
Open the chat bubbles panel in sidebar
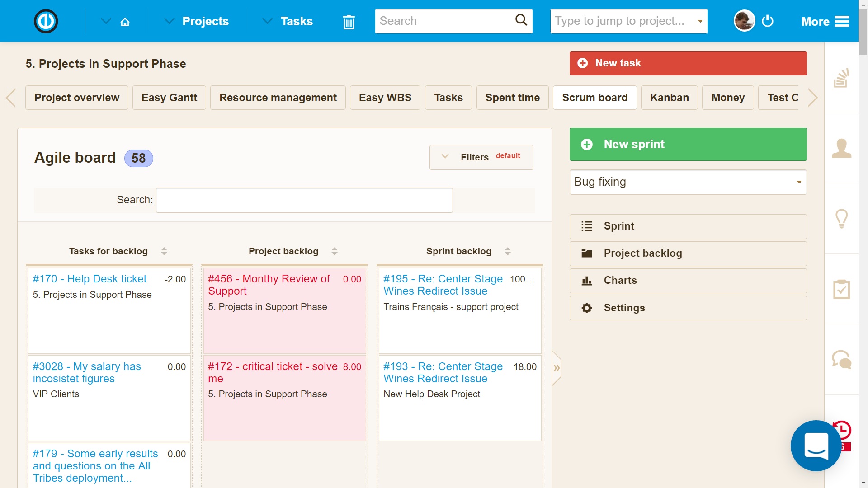coord(842,360)
